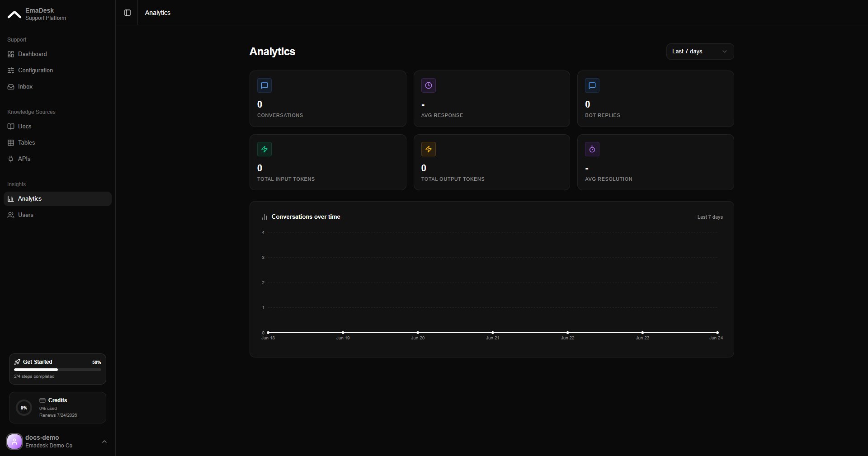Click the Avg Response clock icon
Image resolution: width=868 pixels, height=456 pixels.
click(429, 85)
